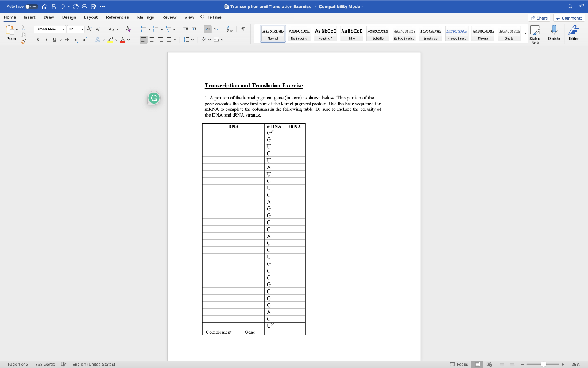
Task: Click the Tell me search field
Action: pyautogui.click(x=211, y=17)
